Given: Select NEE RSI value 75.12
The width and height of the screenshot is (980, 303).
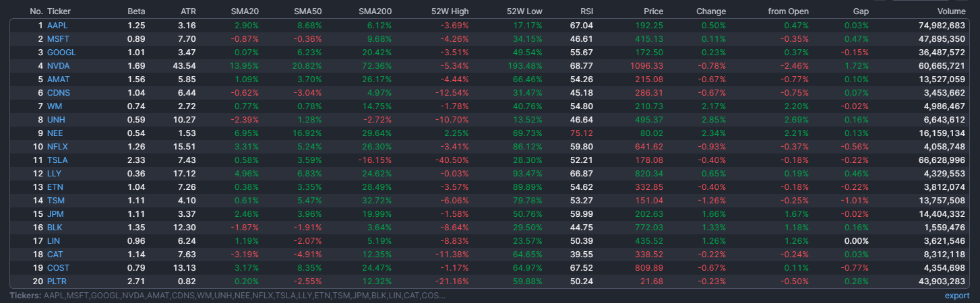Looking at the screenshot, I should tap(582, 133).
